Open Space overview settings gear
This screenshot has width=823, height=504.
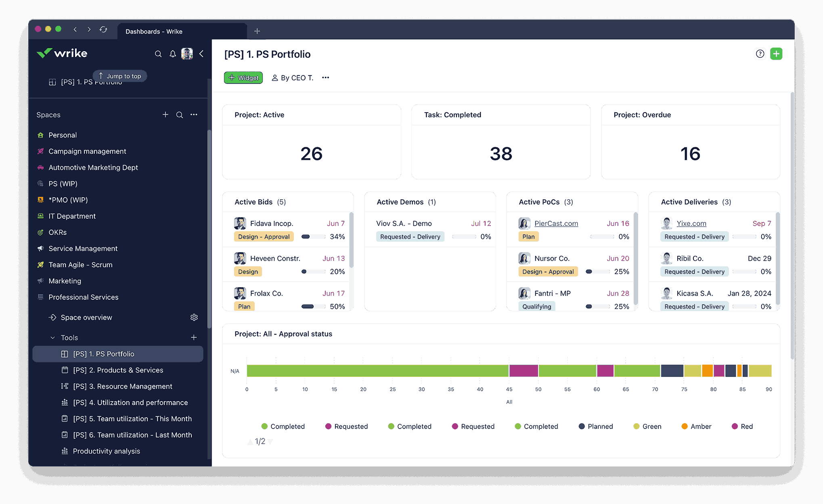point(194,318)
